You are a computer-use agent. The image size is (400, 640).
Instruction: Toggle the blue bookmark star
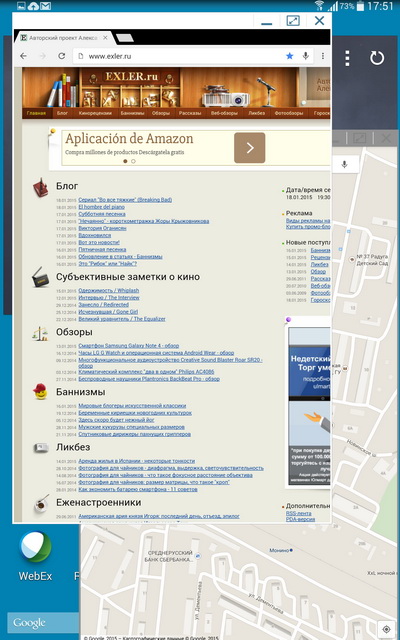point(289,56)
